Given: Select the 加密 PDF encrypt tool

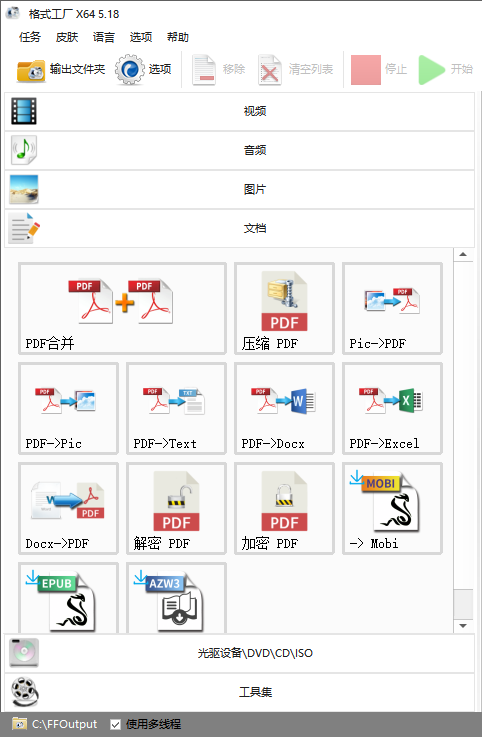Looking at the screenshot, I should click(284, 509).
